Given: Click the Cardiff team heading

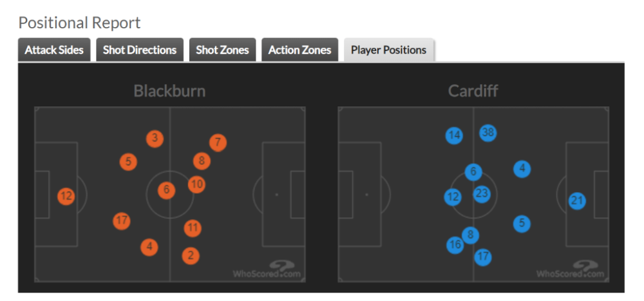Looking at the screenshot, I should 473,91.
